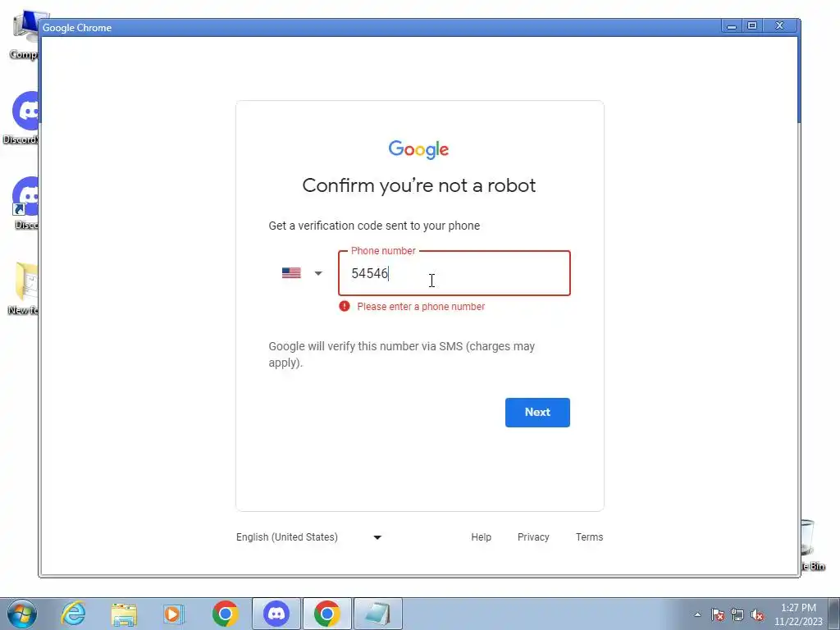Screen dimensions: 840x630
Task: Open the Notepad taskbar icon
Action: pyautogui.click(x=377, y=614)
